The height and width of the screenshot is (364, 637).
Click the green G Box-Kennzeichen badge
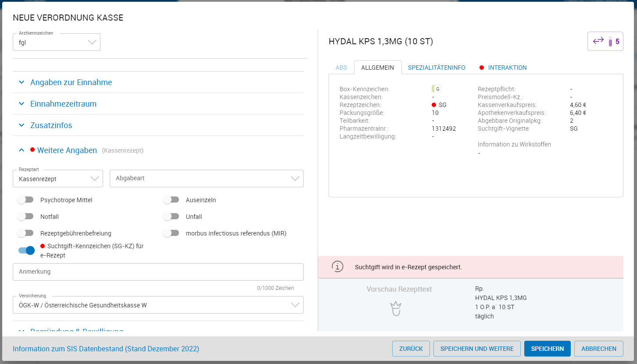[x=436, y=89]
